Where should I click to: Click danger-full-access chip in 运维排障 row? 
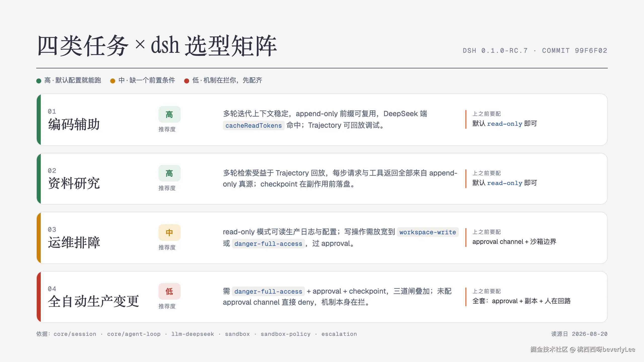[268, 244]
